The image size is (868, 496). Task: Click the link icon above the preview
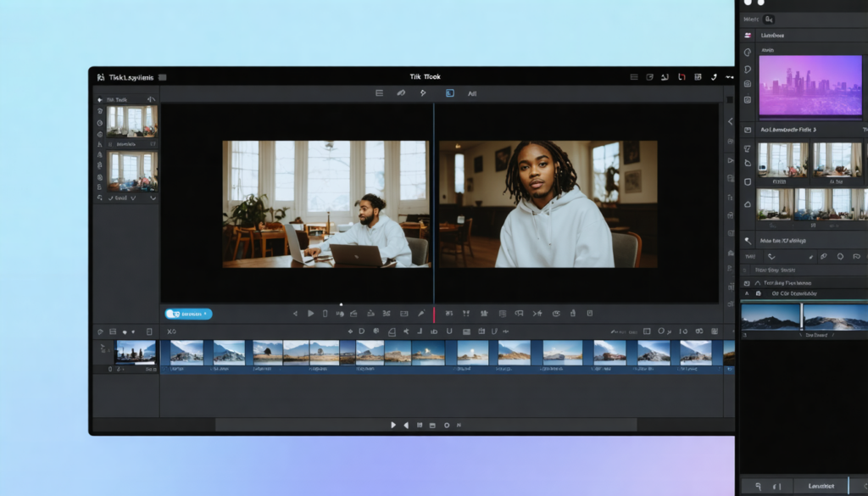click(x=401, y=93)
